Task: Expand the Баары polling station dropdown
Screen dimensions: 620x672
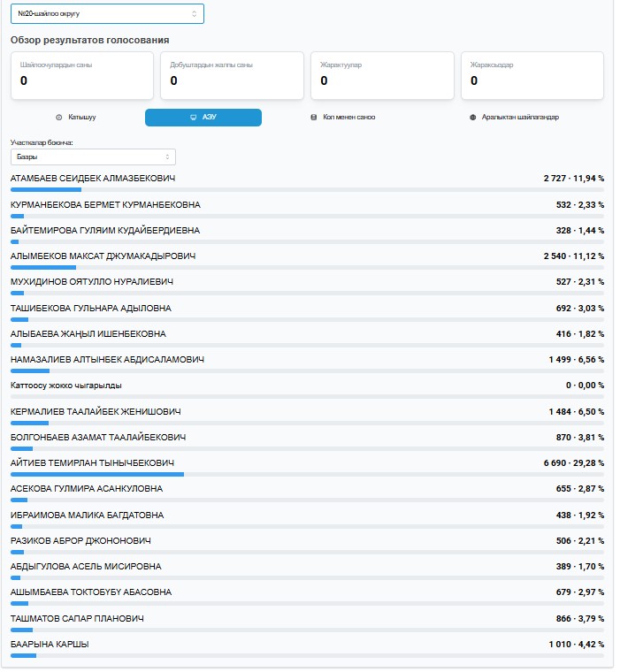Action: 93,157
